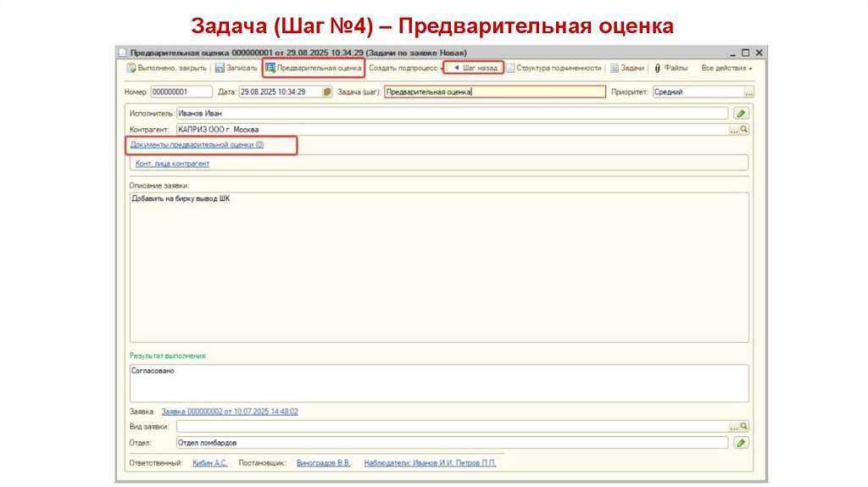Image resolution: width=868 pixels, height=487 pixels.
Task: Open the Вид заявки selection ellipsis button
Action: [x=734, y=427]
